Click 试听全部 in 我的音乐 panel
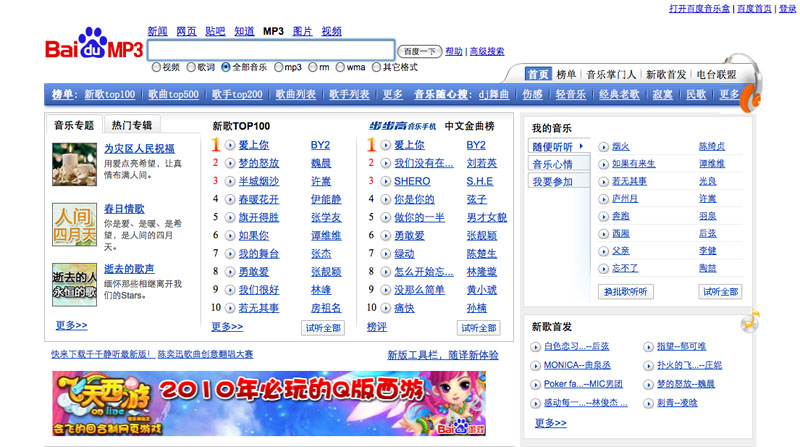Viewport: 800px width, 447px height. 720,292
